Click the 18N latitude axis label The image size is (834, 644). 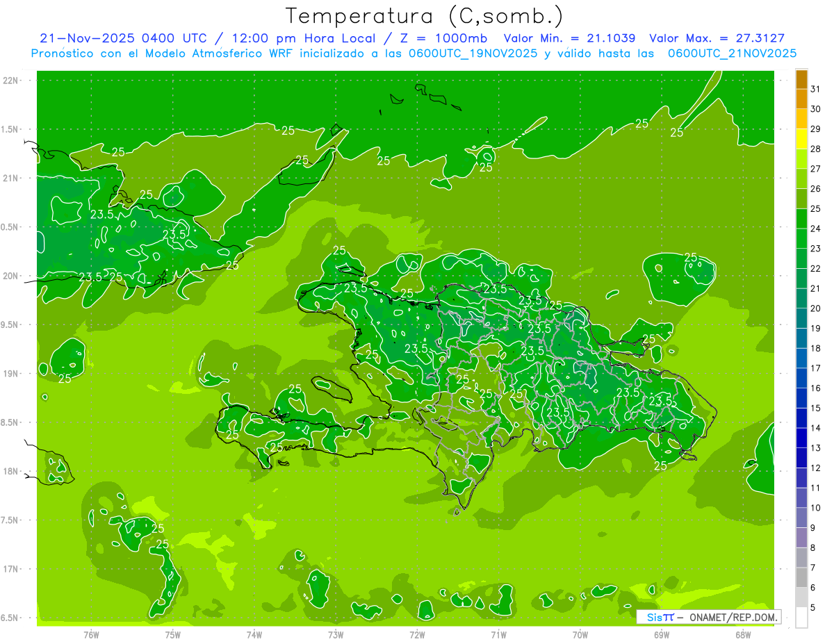coord(10,471)
